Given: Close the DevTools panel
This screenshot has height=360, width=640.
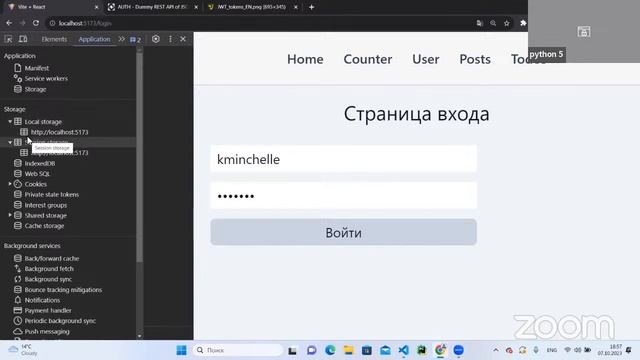Looking at the screenshot, I should 183,39.
